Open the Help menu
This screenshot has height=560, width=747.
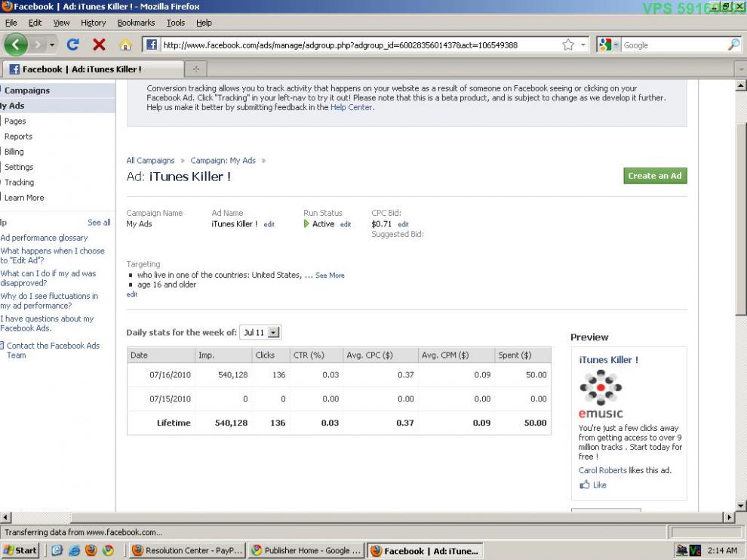204,23
